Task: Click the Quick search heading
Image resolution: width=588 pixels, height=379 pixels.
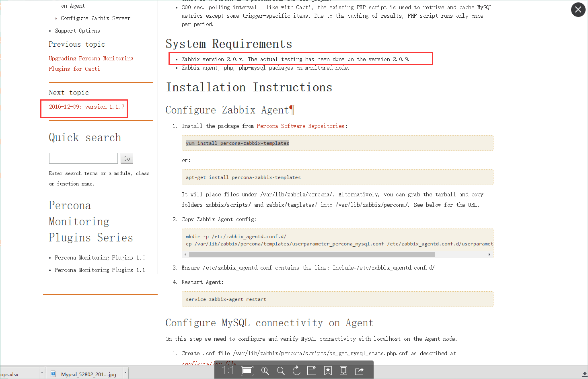Action: point(85,138)
